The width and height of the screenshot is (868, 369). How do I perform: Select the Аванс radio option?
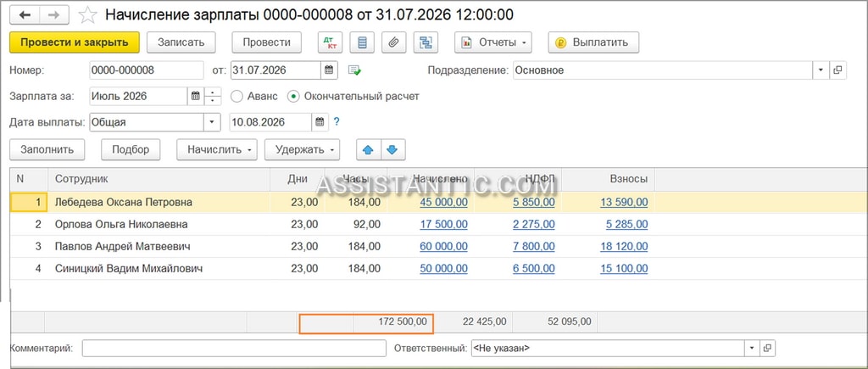[x=237, y=97]
